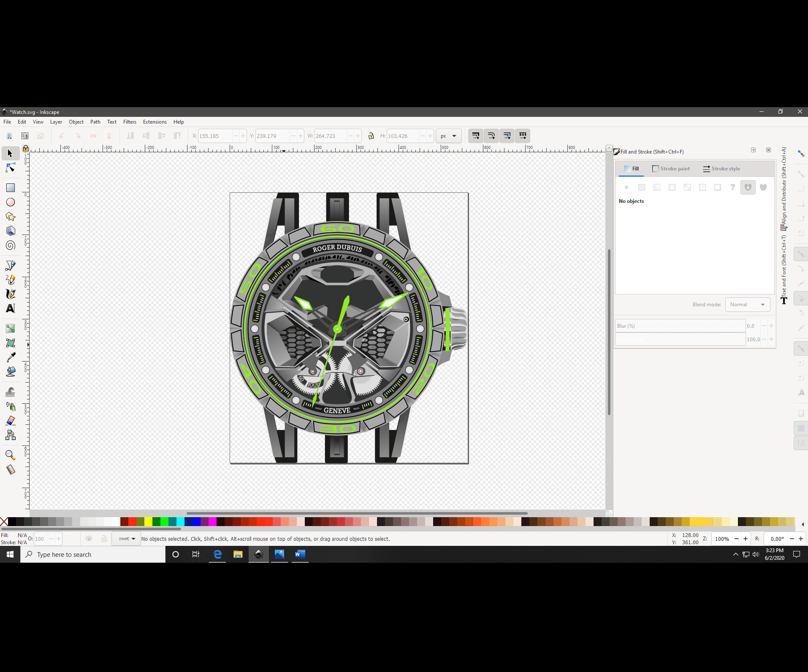Select the Spray tool

11,406
